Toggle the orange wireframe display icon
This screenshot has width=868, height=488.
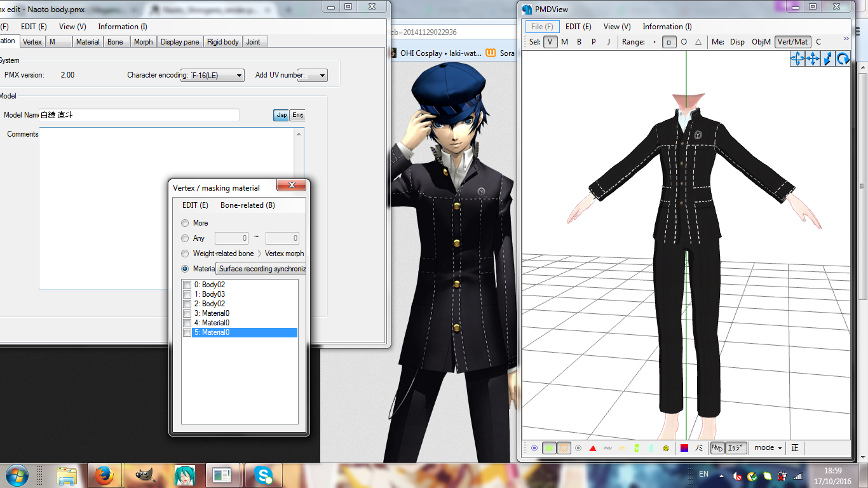(564, 448)
